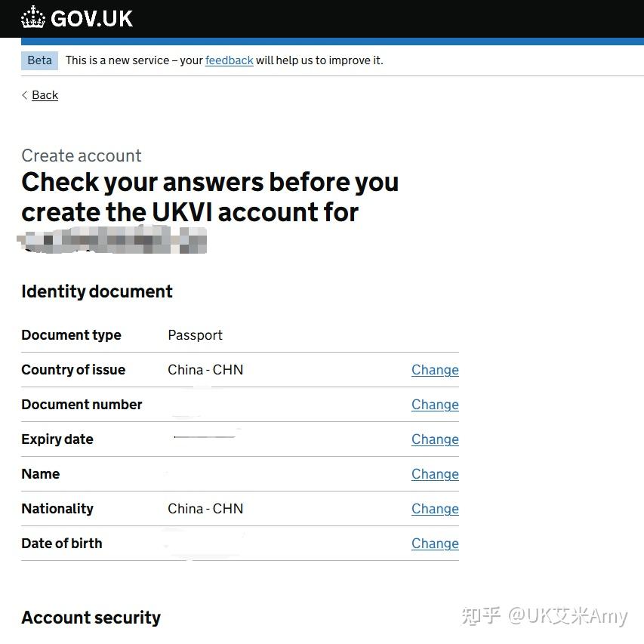Click the Beta phase tag
644x644 pixels.
(x=39, y=60)
